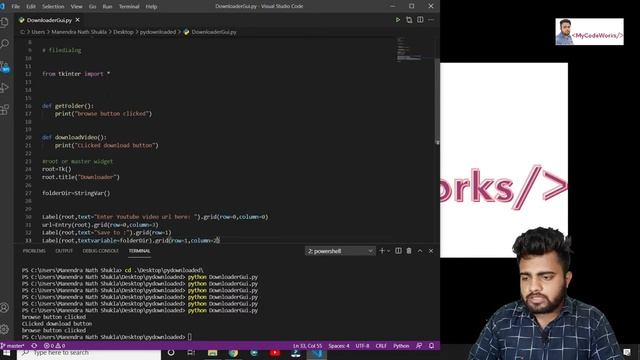
Task: Open the red YouTube taskbar icon
Action: (x=275, y=353)
